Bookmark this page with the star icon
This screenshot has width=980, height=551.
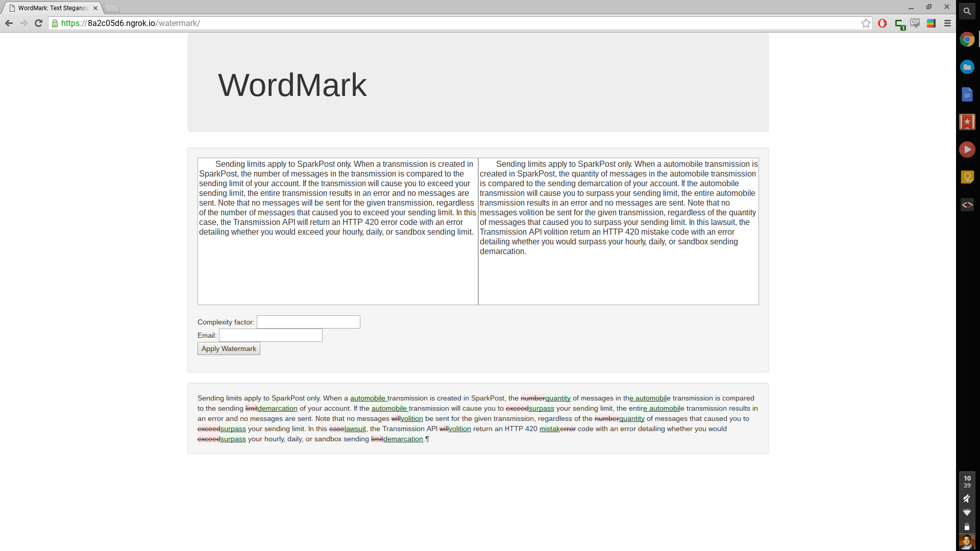[866, 23]
